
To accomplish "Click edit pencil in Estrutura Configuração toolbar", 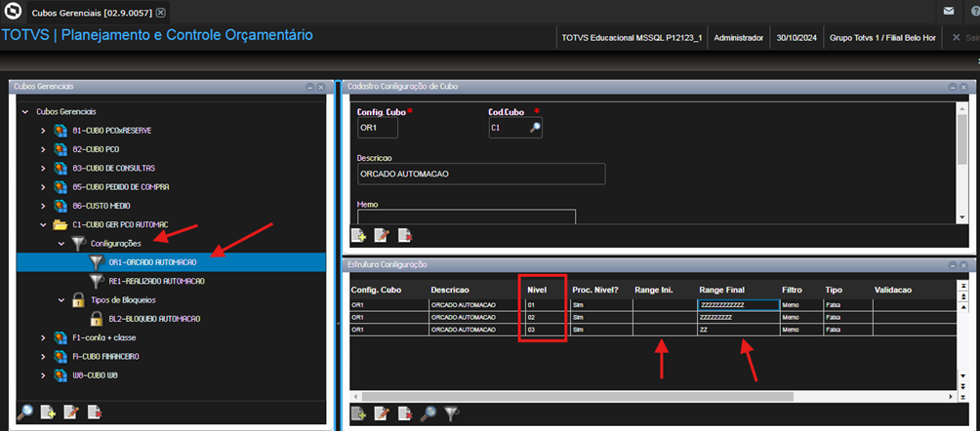I will coord(382,412).
